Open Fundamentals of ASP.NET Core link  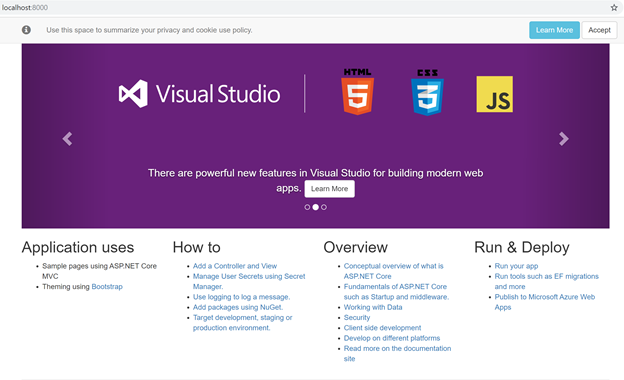point(396,292)
